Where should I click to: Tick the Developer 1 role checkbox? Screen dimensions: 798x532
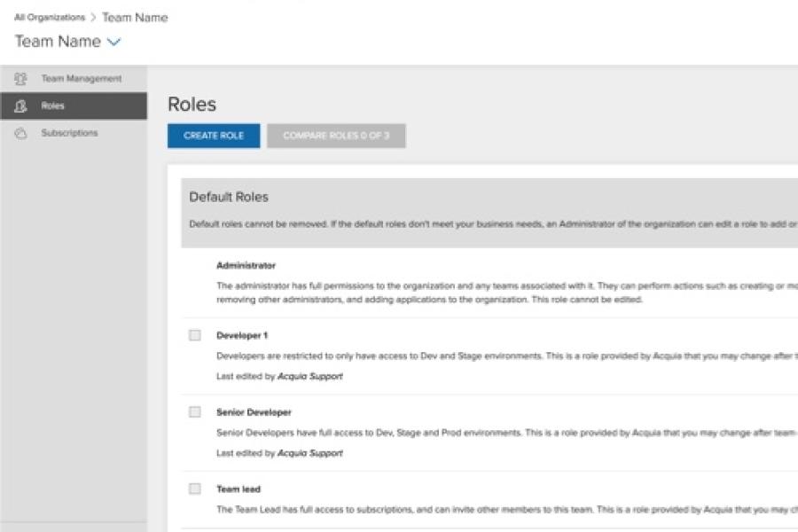195,335
